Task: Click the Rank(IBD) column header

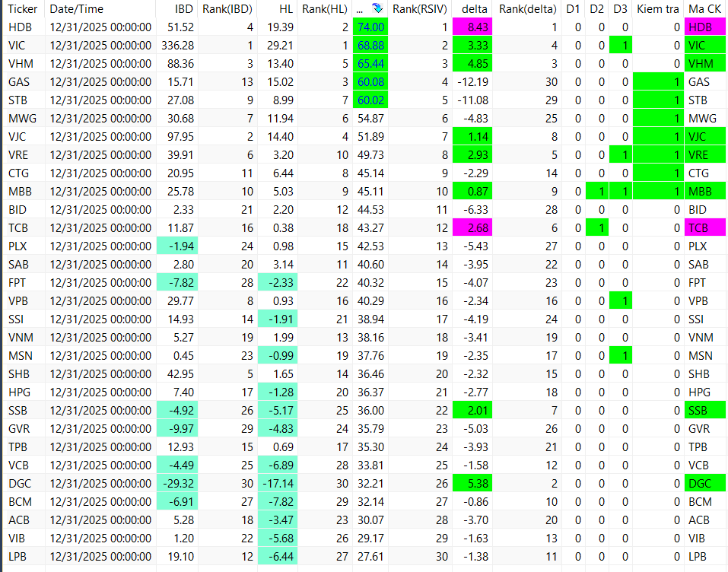Action: tap(227, 9)
